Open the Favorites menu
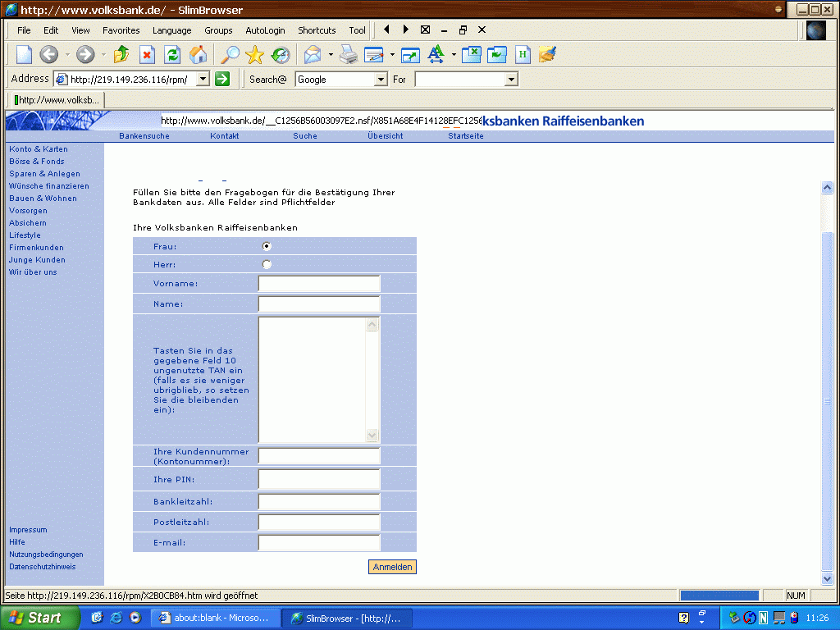The image size is (840, 630). point(121,30)
